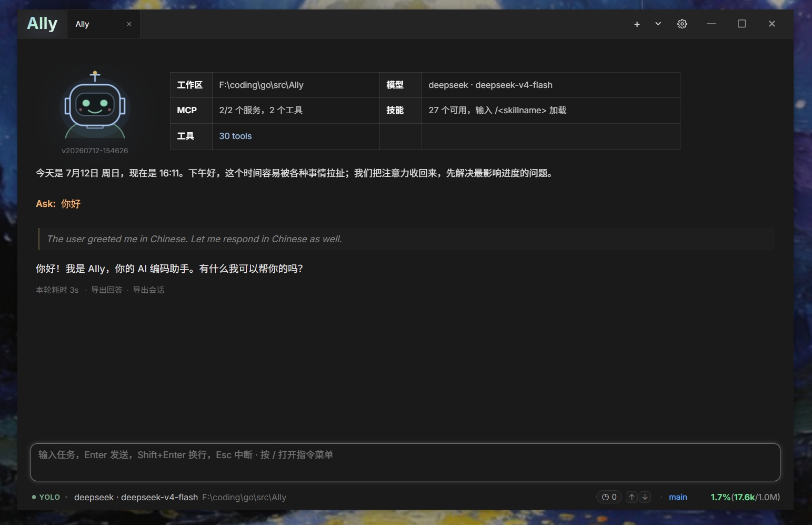Screen dimensions: 812x525
Task: Click the main branch label
Action: click(678, 497)
